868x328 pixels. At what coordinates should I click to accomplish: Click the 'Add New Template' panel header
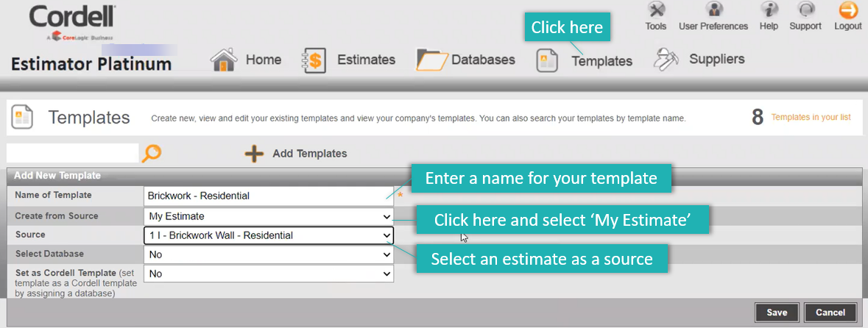(x=434, y=176)
